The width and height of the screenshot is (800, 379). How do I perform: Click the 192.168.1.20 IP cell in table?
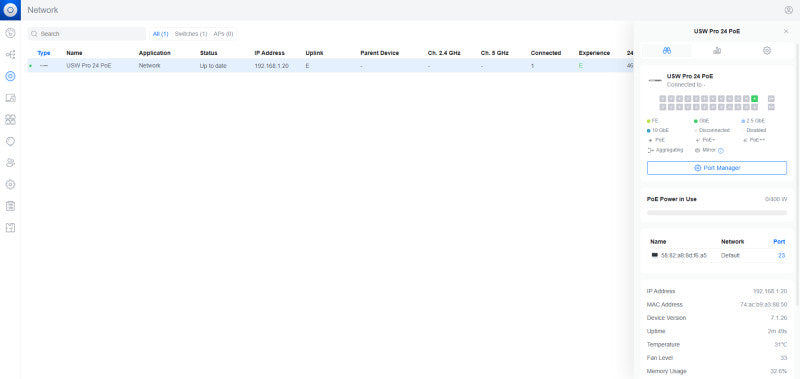271,66
